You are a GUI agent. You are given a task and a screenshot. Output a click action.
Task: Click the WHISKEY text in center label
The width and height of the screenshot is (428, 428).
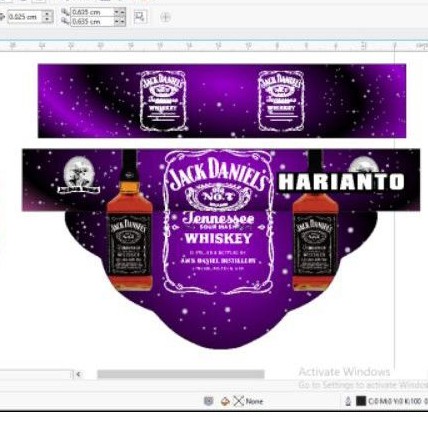[219, 239]
